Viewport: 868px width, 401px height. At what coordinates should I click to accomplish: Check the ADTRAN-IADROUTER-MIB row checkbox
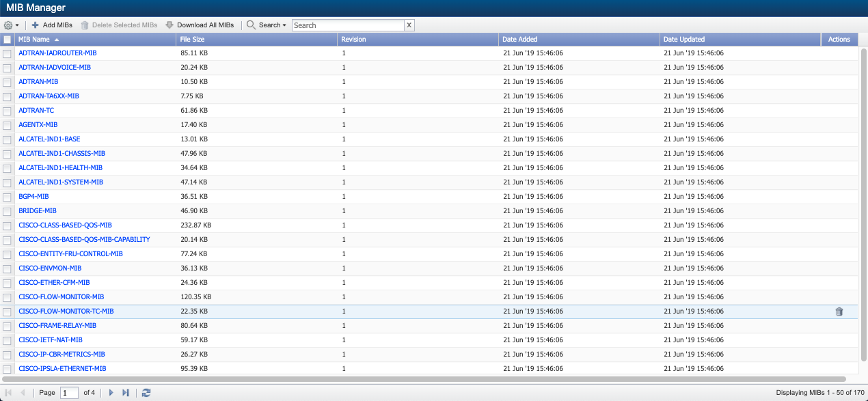7,53
